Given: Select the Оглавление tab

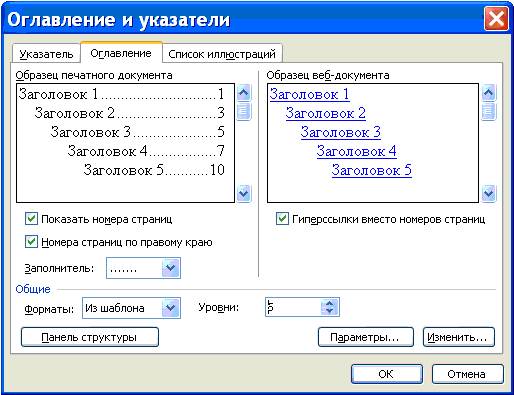Looking at the screenshot, I should pos(121,53).
